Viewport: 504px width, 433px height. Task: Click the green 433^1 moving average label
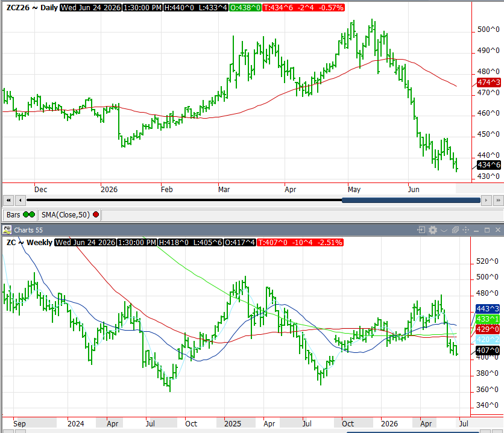click(488, 319)
